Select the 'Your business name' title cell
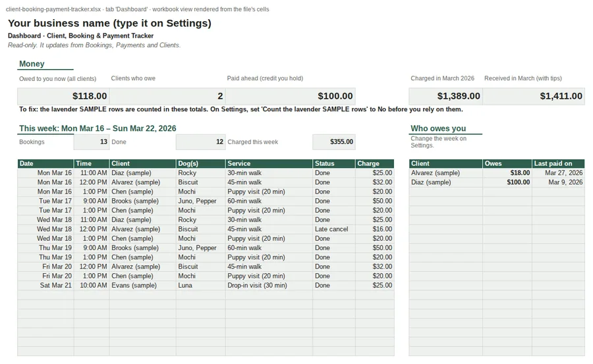Viewport: 593px width, 364px height. [109, 24]
